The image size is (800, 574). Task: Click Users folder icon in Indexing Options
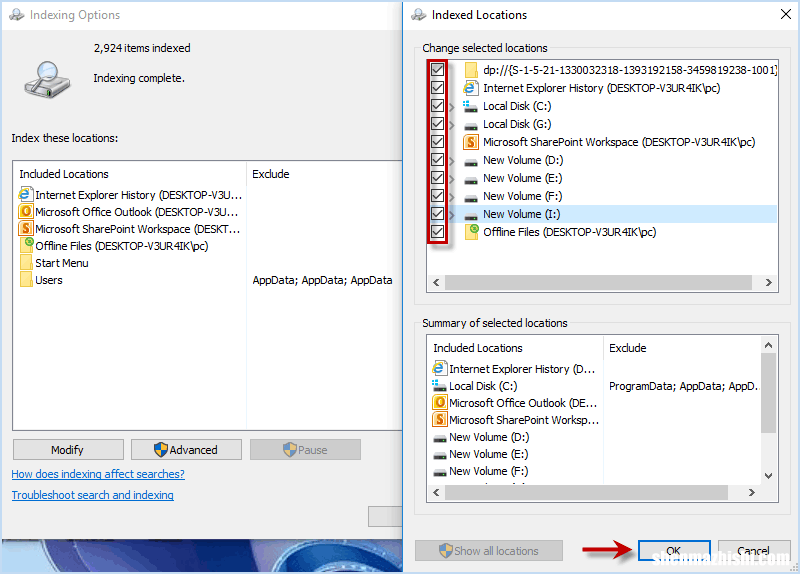(26, 279)
